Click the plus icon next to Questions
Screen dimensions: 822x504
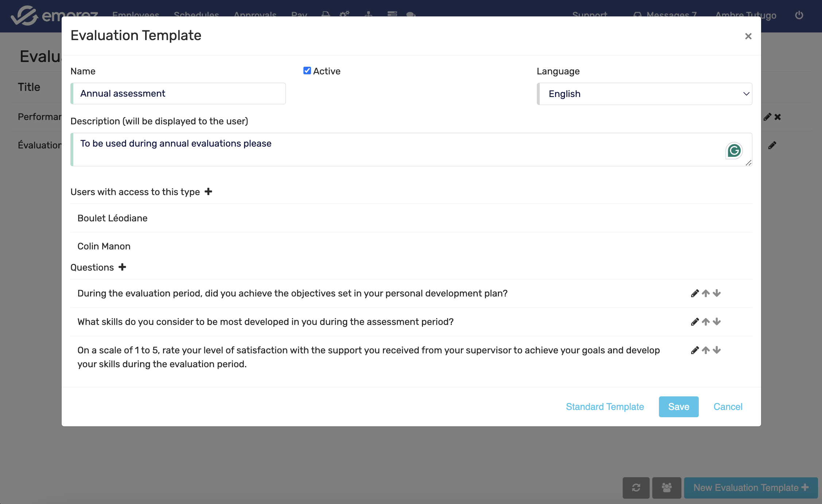pyautogui.click(x=122, y=267)
